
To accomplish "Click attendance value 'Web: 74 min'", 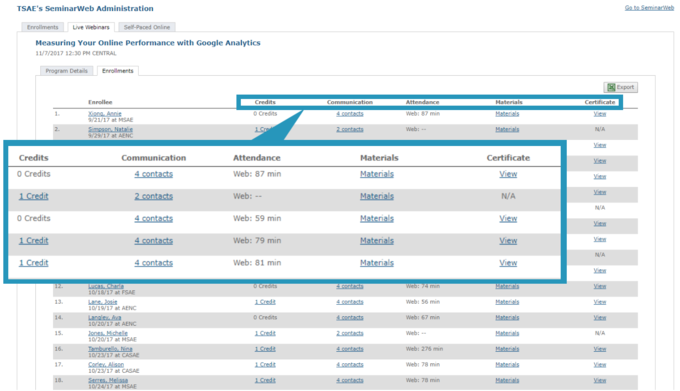I will coord(423,286).
